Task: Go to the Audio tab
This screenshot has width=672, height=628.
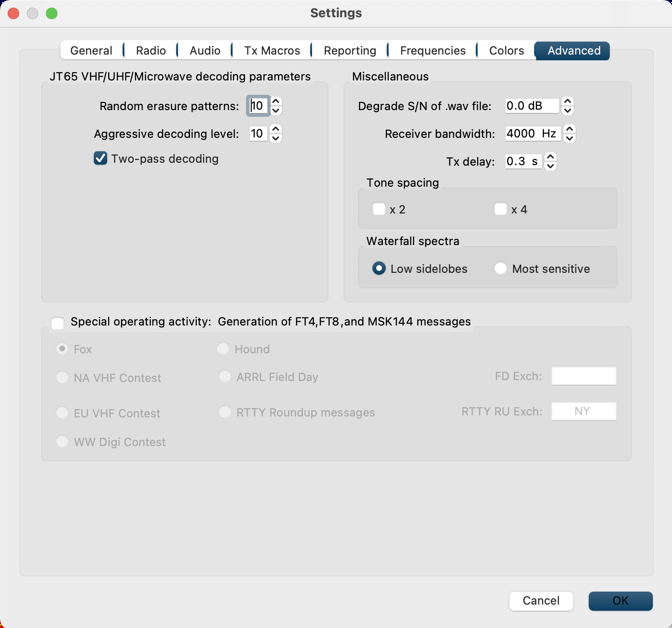Action: click(205, 51)
